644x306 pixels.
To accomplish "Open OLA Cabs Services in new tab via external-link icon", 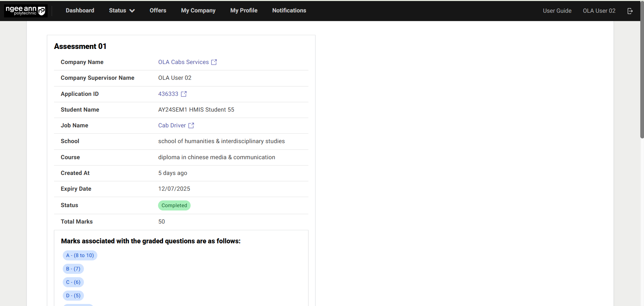I will tap(214, 62).
